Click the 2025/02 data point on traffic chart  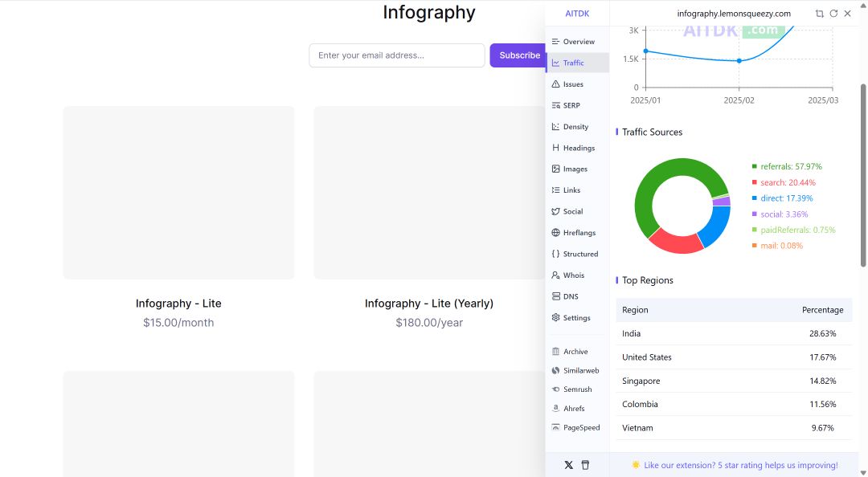[739, 61]
